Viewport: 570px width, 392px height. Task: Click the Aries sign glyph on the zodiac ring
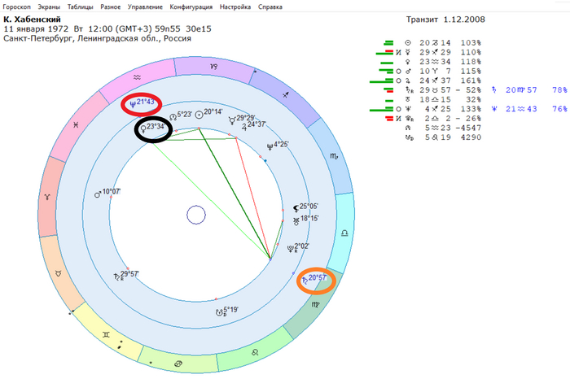(x=47, y=197)
